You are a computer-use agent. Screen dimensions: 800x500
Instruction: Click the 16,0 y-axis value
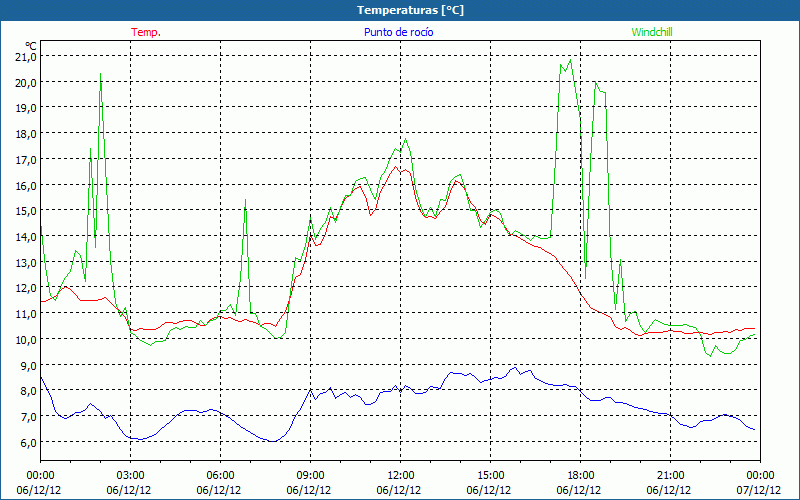tap(26, 185)
